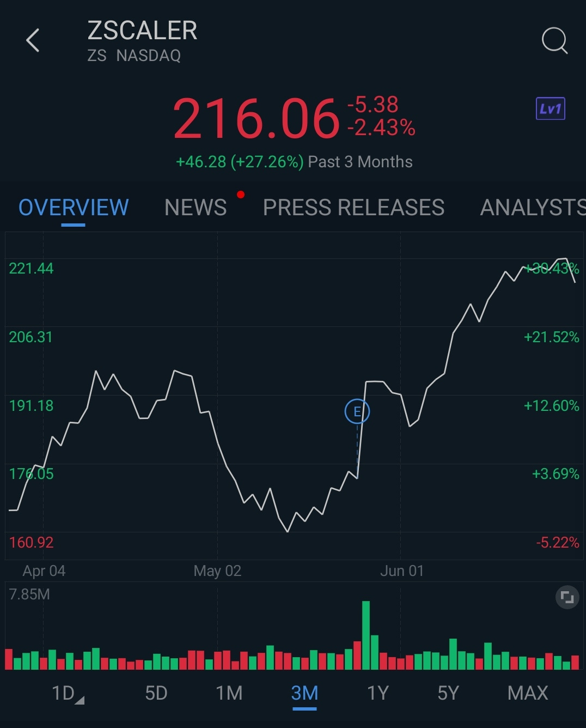Tap the +46.28 (+27.26%) three-month gain
The image size is (586, 728).
point(240,162)
